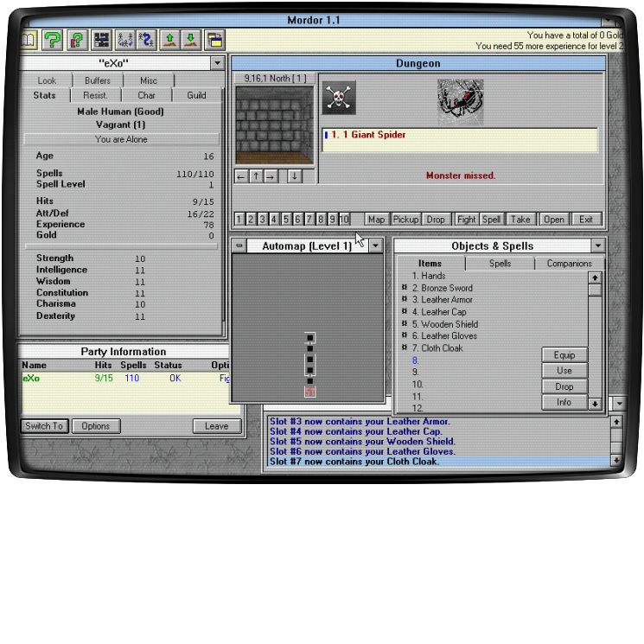Open the Objects & Spells dropdown arrow

tap(598, 245)
